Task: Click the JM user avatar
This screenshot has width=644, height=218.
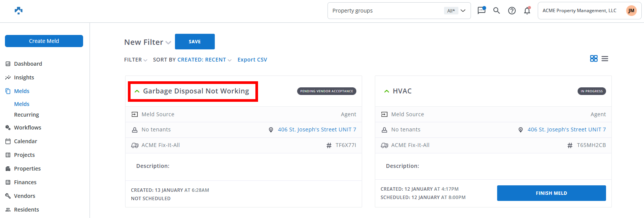Action: click(631, 11)
